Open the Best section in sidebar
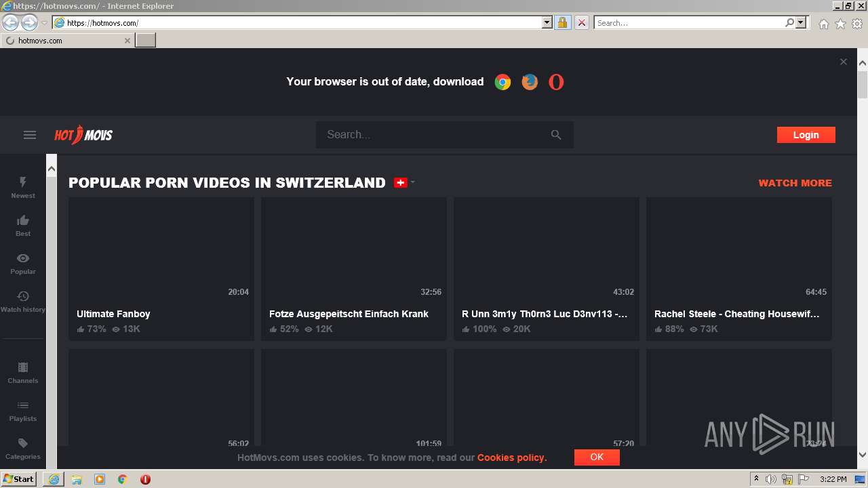The width and height of the screenshot is (868, 488). click(23, 226)
